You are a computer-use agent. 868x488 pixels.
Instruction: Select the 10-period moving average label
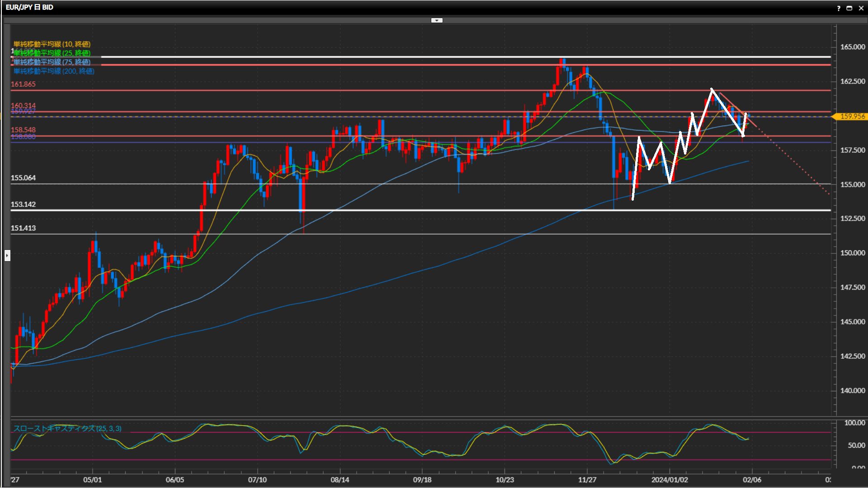[52, 44]
